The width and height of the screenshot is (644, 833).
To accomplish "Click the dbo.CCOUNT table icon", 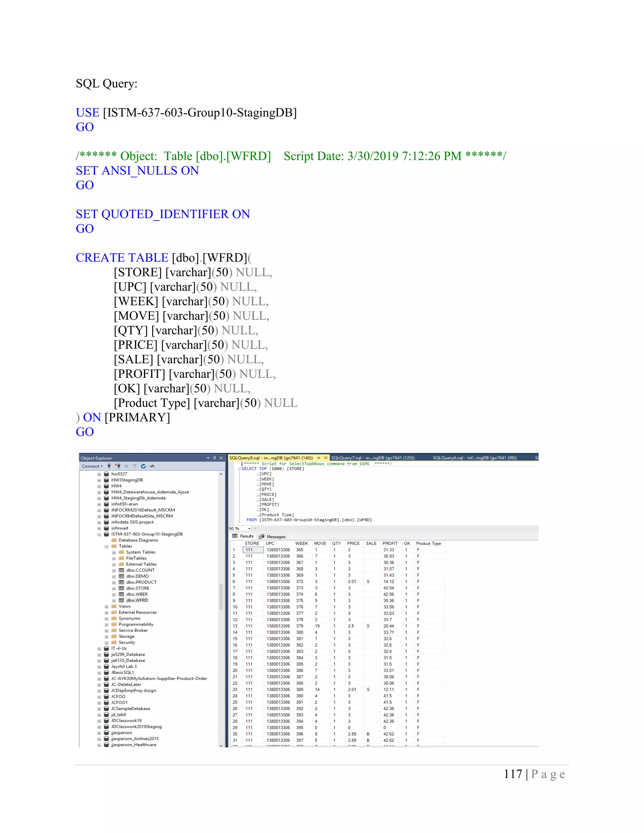I will pos(121,570).
